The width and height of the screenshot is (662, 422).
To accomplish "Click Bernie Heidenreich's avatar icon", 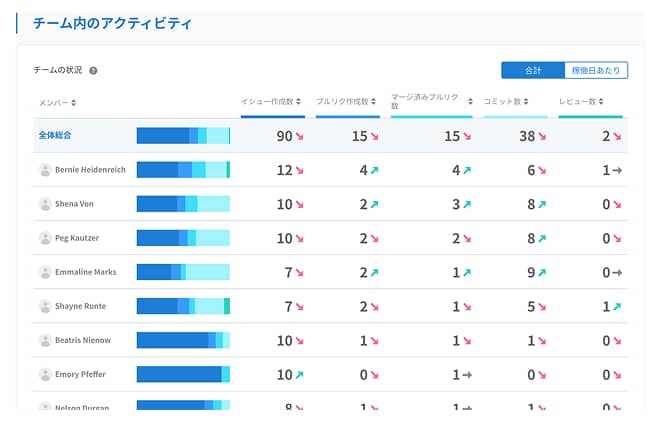I will tap(45, 170).
